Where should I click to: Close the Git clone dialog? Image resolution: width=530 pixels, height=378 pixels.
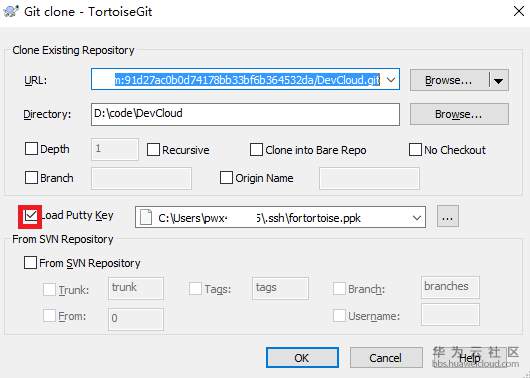pyautogui.click(x=519, y=11)
